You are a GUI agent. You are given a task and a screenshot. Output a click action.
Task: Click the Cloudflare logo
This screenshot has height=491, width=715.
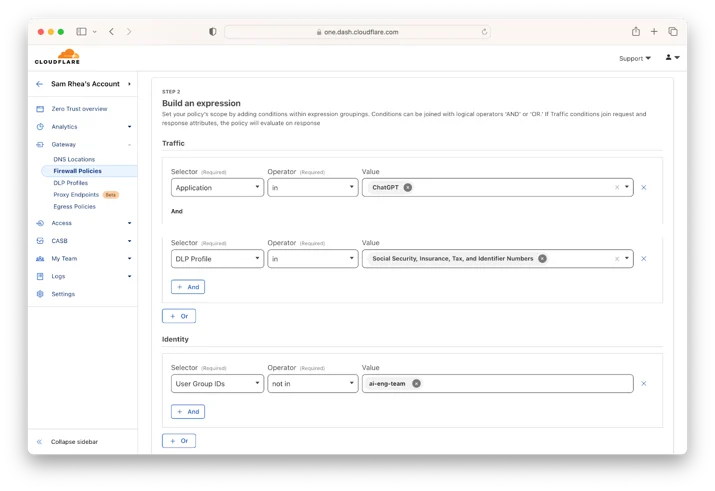(x=57, y=57)
